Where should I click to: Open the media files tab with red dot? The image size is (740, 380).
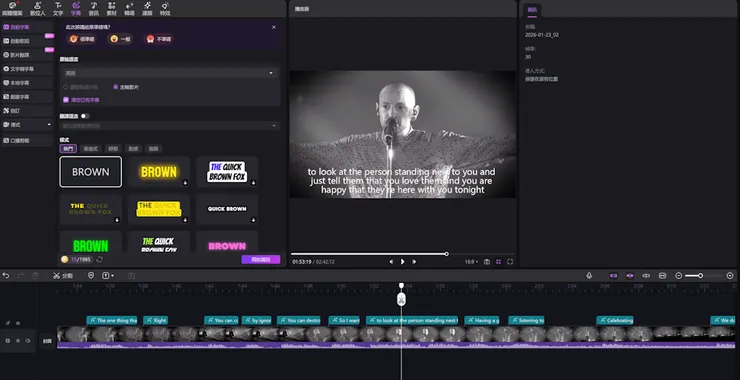[12, 8]
